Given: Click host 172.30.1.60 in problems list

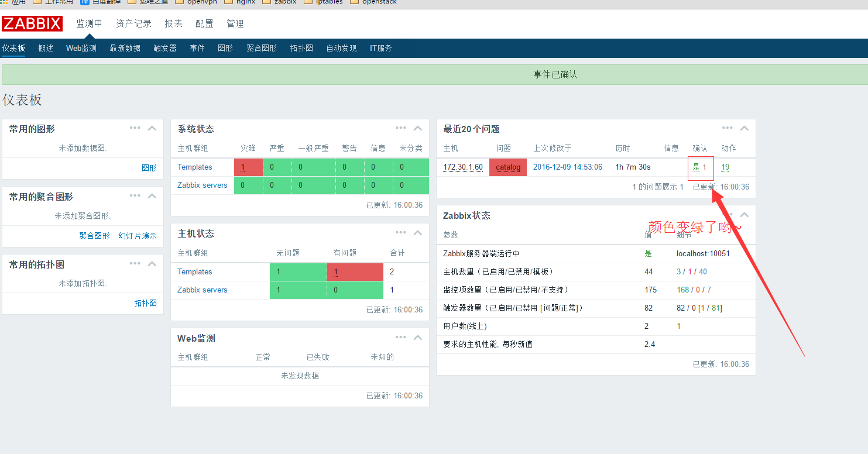Looking at the screenshot, I should (x=463, y=167).
